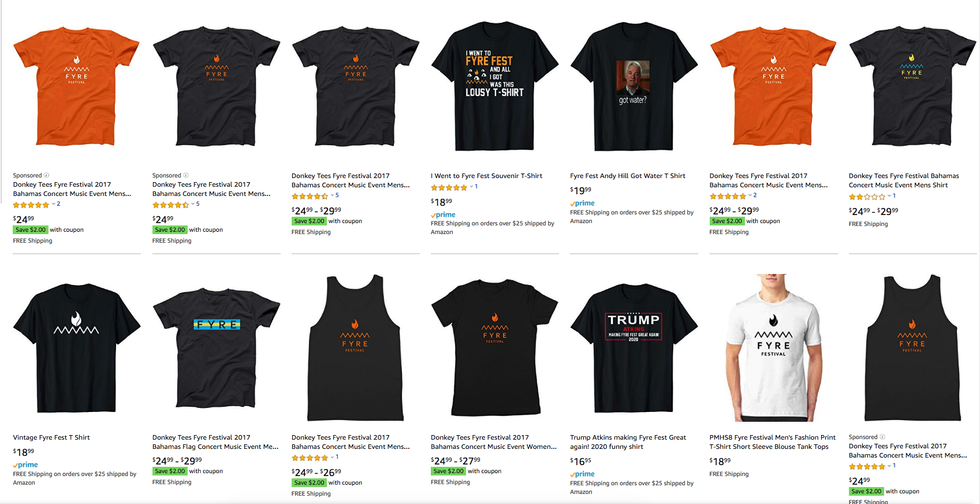The width and height of the screenshot is (980, 504).
Task: Click Sponsored info icon above black tank top listing
Action: point(882,437)
